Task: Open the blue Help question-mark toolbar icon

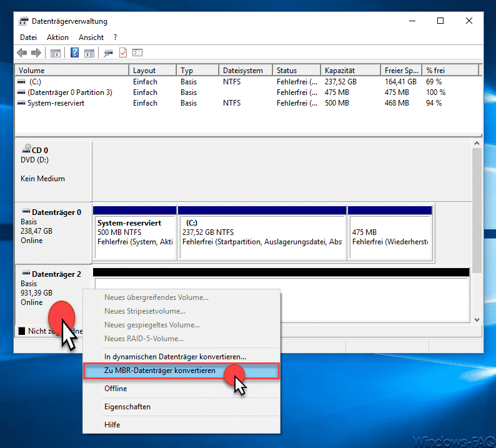Action: pyautogui.click(x=74, y=52)
